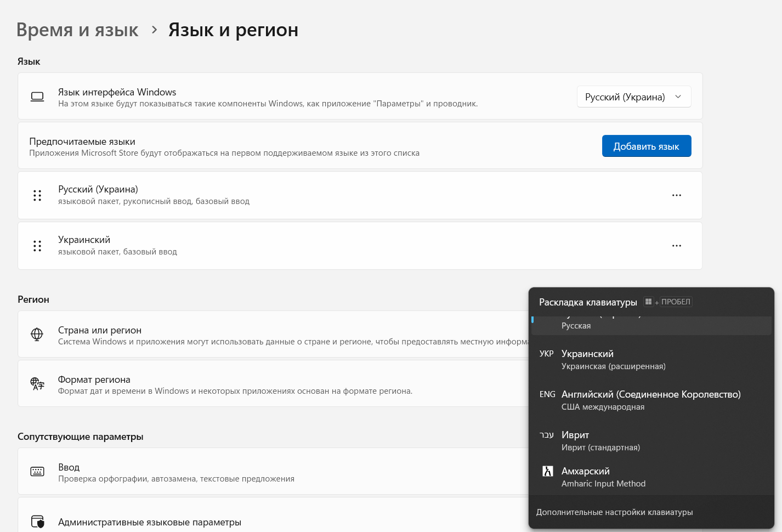
Task: Click the Добавить язык button
Action: 647,146
